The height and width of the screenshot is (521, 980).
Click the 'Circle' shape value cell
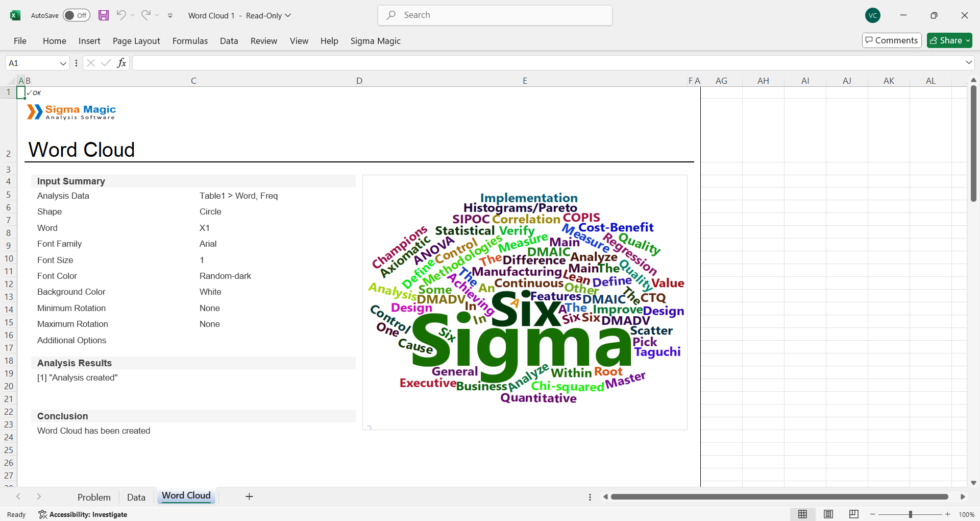coord(210,211)
